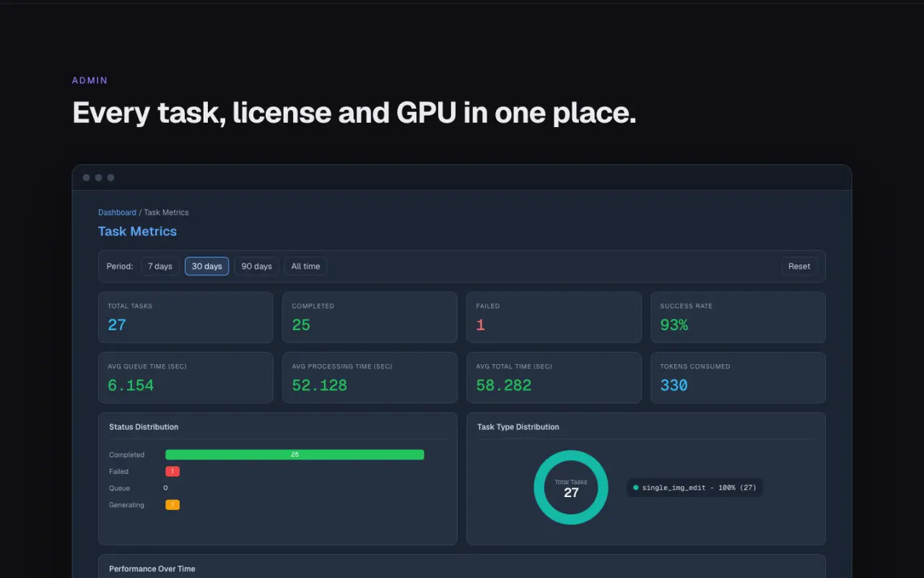Click the Avg Processing Time value 52.128
924x578 pixels.
coord(319,386)
